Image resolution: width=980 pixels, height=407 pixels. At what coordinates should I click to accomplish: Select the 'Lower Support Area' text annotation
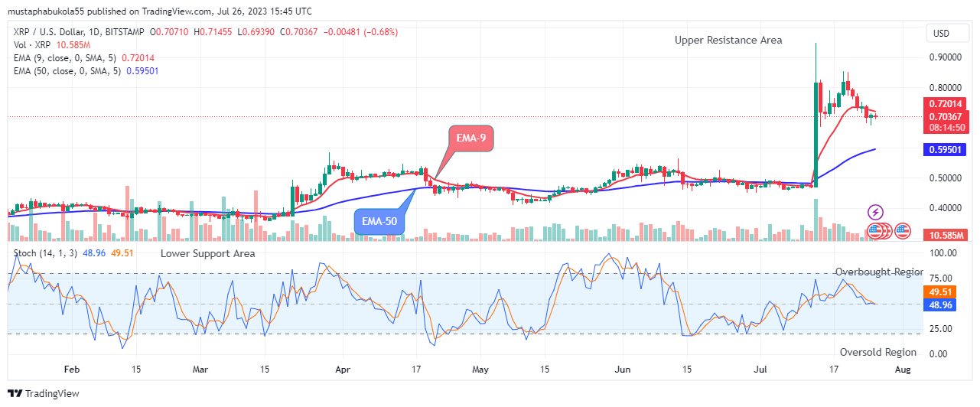point(208,253)
